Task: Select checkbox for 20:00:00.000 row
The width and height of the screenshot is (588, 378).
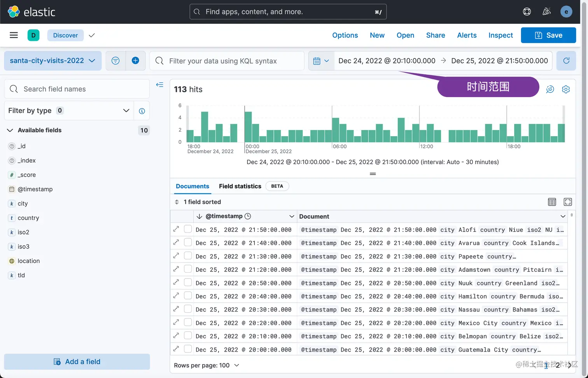Action: point(188,349)
